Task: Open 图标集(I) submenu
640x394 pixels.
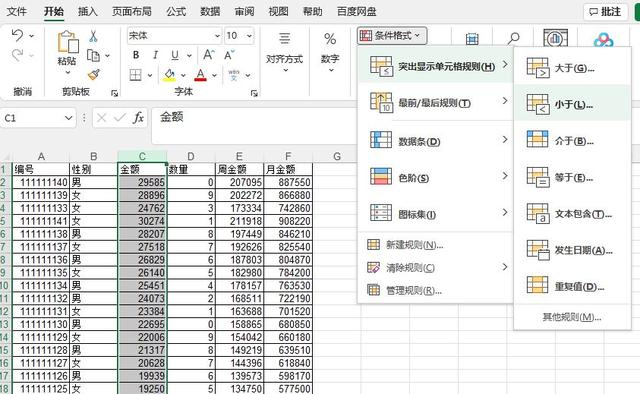Action: [436, 214]
